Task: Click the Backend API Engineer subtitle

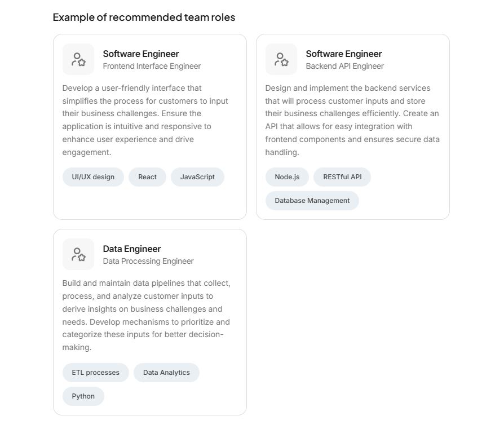Action: tap(344, 66)
